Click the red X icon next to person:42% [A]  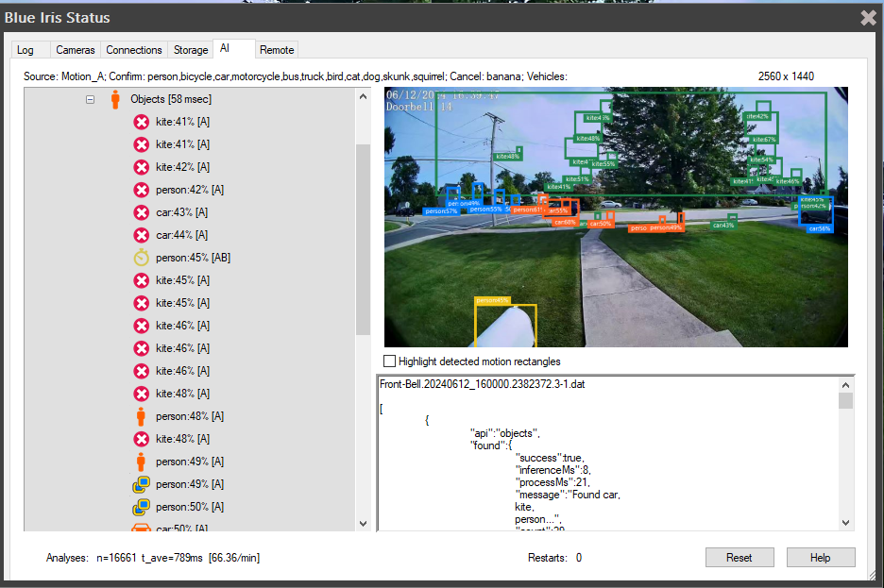(142, 190)
